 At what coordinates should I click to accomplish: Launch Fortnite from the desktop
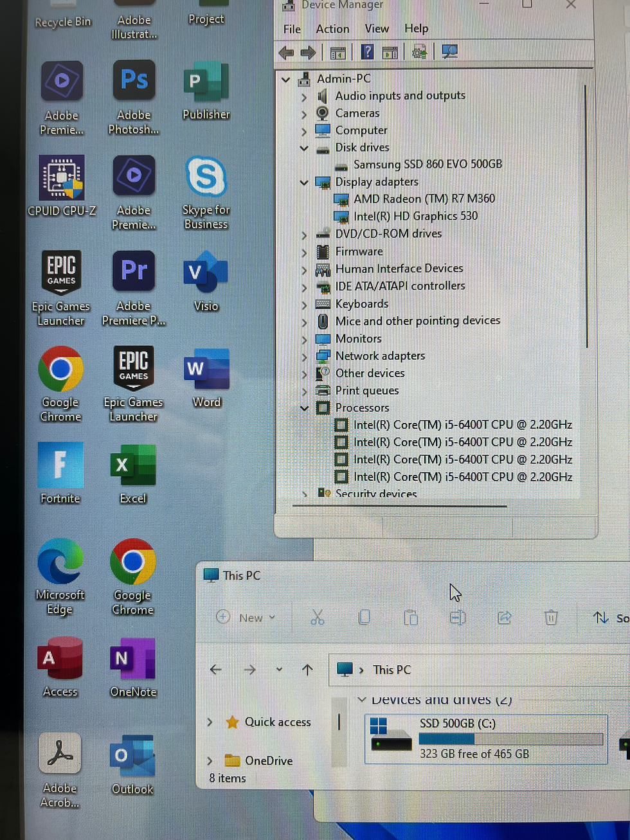(60, 473)
